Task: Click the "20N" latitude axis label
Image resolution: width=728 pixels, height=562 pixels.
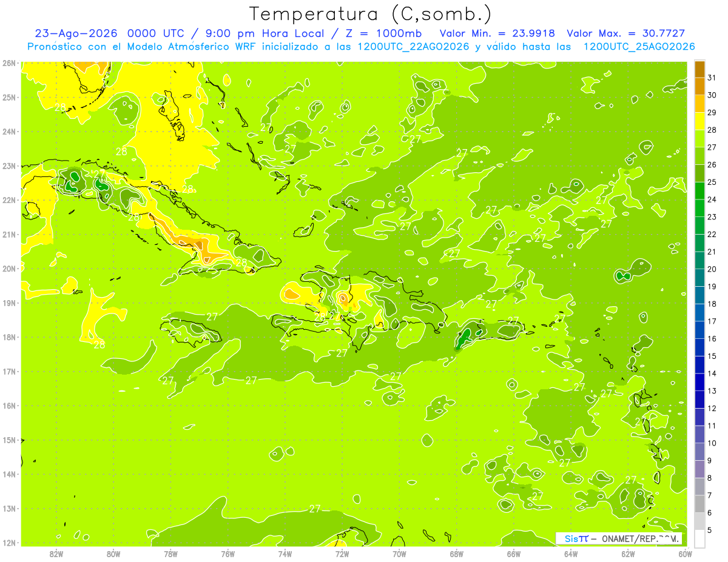Action: pyautogui.click(x=8, y=269)
